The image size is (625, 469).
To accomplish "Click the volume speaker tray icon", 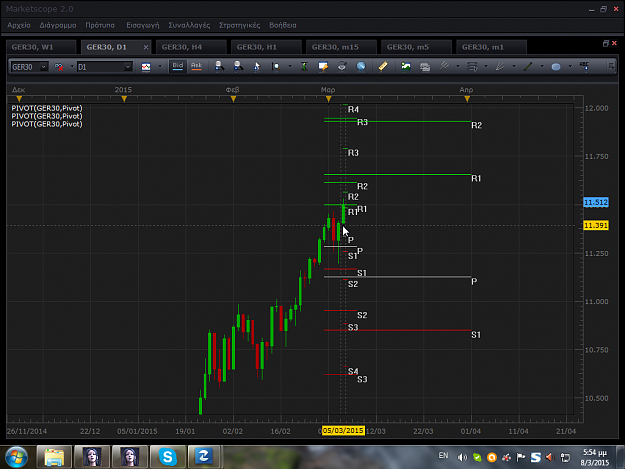I will (462, 457).
